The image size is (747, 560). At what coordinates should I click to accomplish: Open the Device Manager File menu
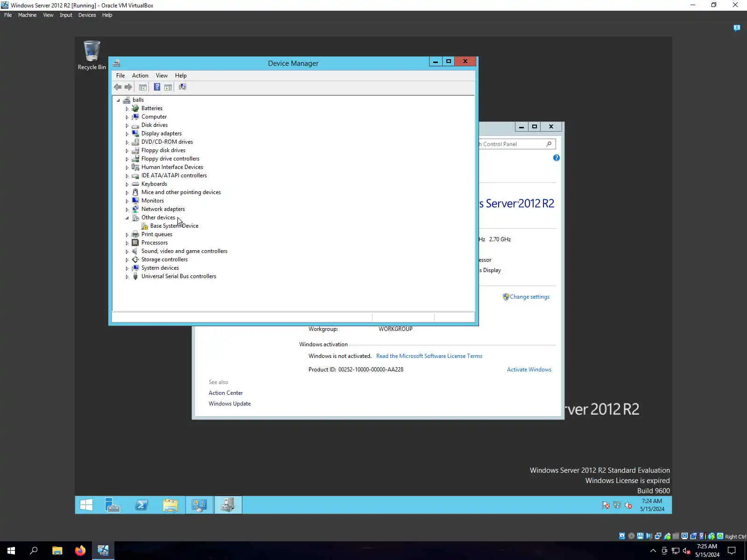click(120, 76)
